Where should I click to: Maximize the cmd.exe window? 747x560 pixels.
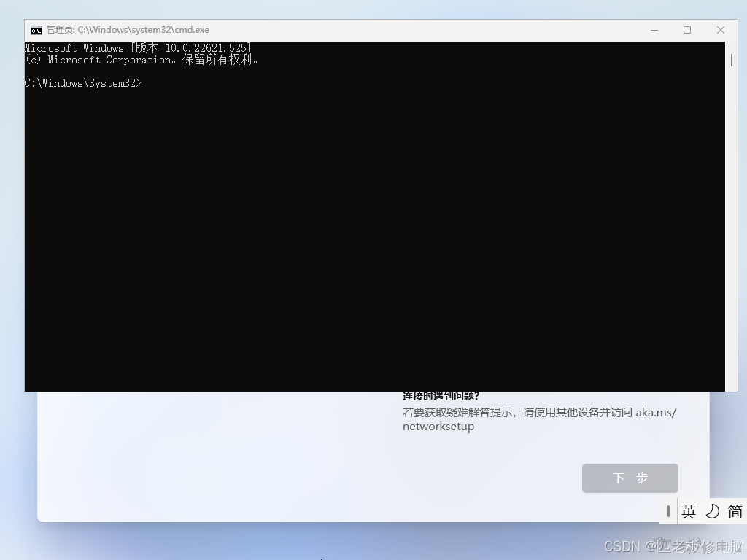[687, 30]
